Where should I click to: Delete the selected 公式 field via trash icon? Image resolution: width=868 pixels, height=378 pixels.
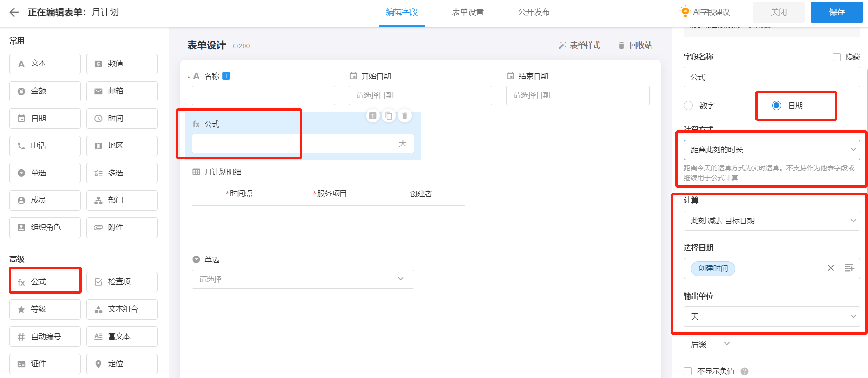[405, 116]
